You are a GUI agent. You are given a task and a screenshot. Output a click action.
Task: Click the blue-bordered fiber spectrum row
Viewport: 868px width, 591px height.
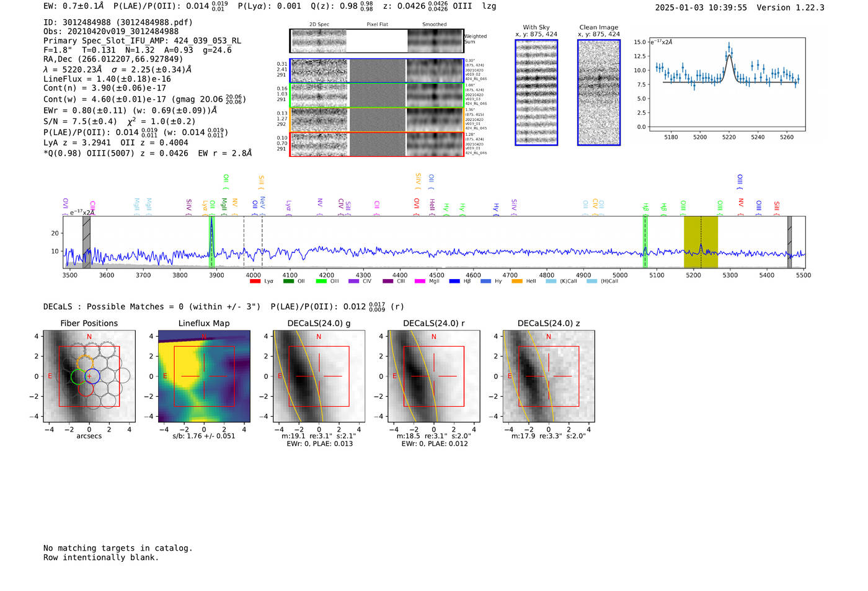(377, 71)
